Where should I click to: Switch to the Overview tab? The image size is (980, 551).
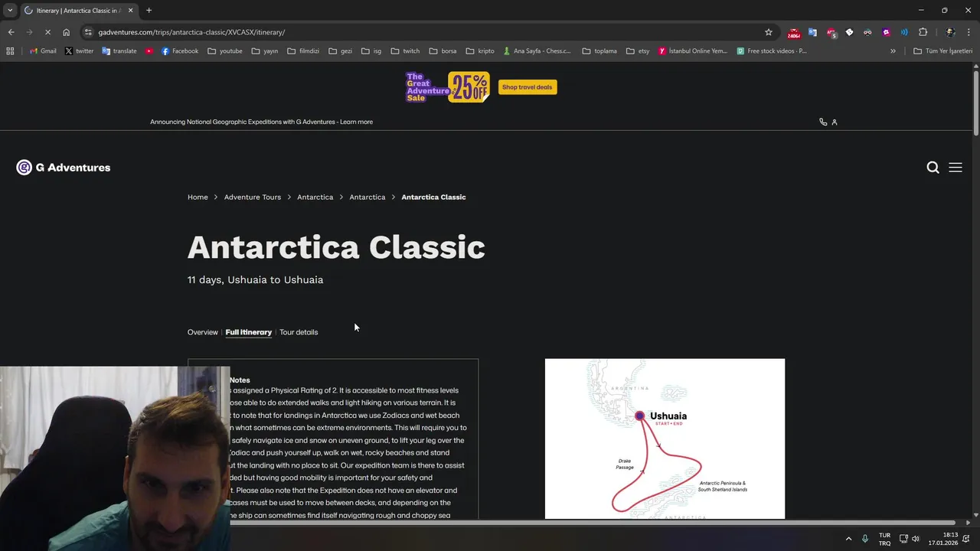203,332
